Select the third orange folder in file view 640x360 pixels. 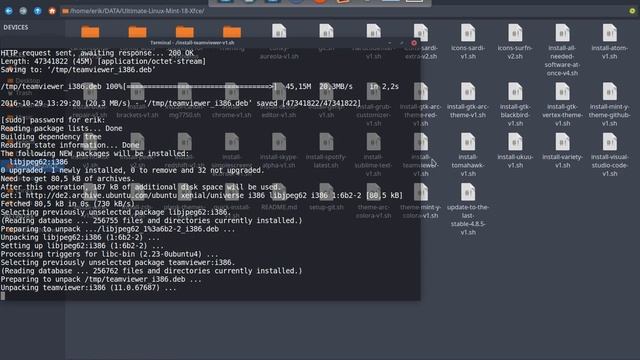(185, 32)
